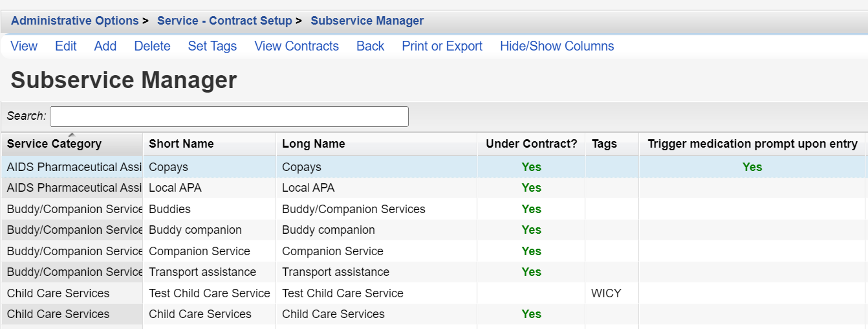
Task: Open Print or Export option
Action: click(442, 46)
